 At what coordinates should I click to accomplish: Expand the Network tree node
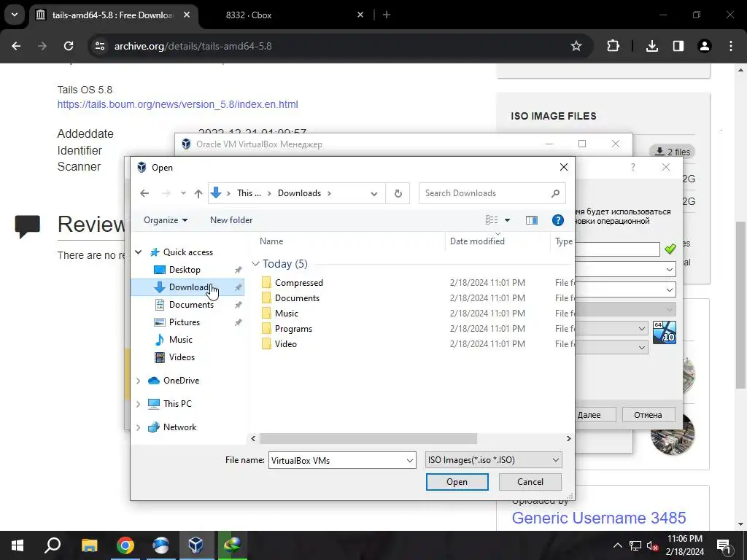coord(138,427)
